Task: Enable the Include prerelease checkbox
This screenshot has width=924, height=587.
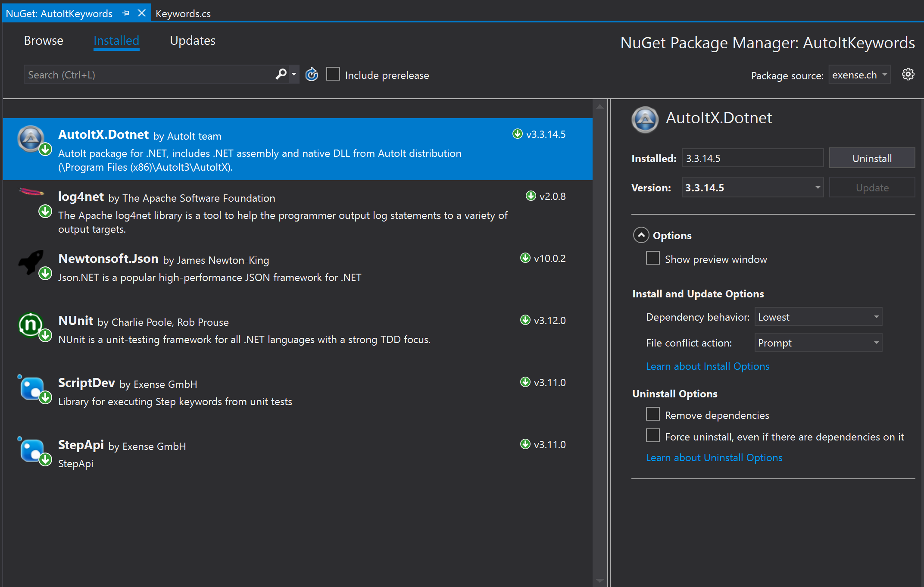Action: (333, 74)
